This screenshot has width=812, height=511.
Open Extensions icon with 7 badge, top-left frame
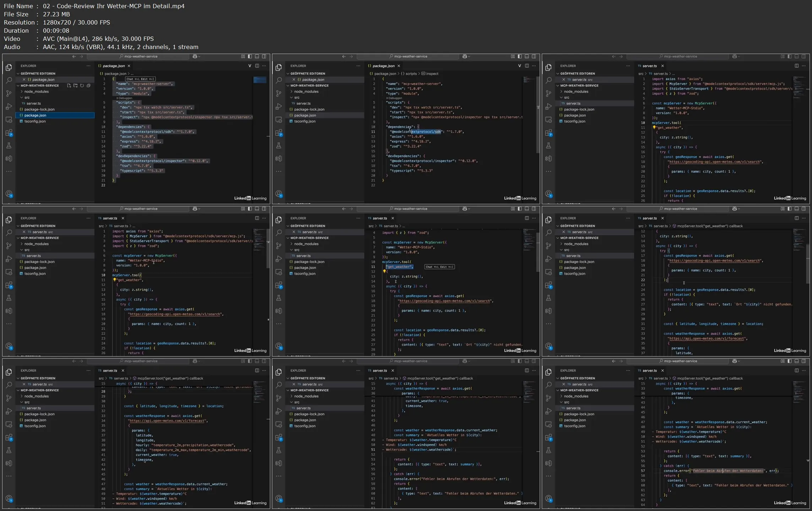pos(9,133)
